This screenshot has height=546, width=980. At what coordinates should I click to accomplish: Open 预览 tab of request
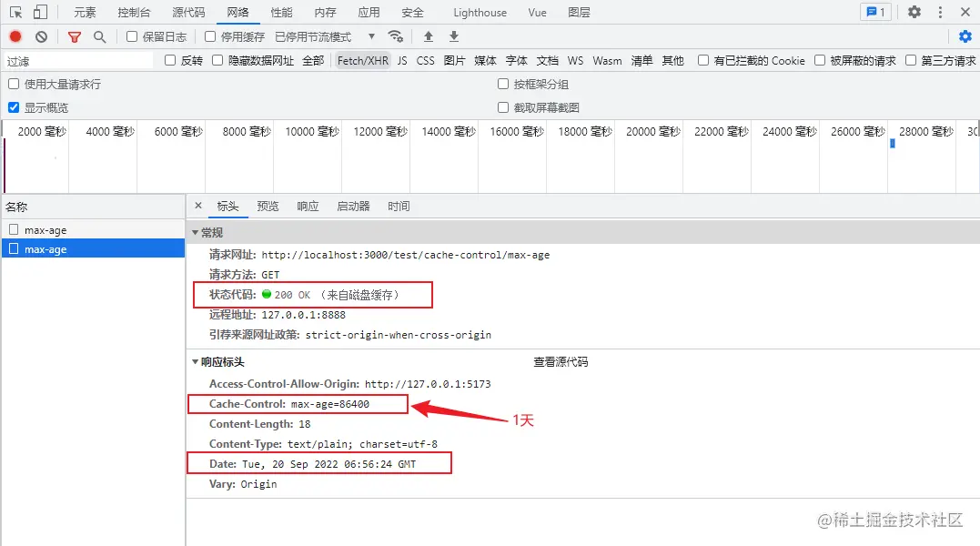click(268, 207)
